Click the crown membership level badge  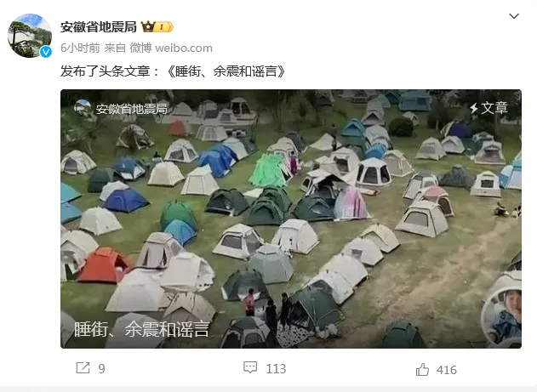[157, 26]
